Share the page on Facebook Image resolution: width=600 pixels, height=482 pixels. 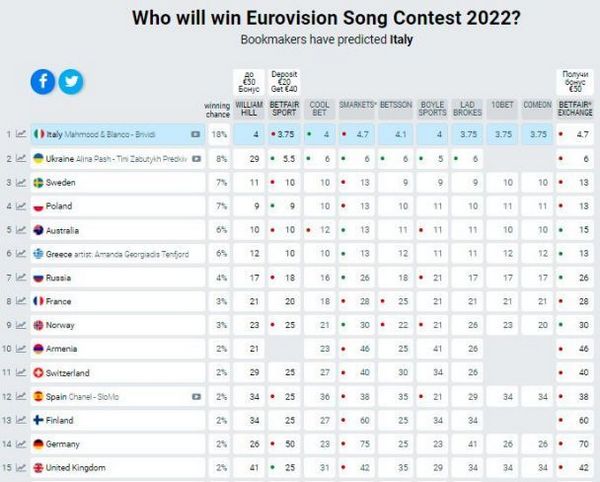[x=43, y=81]
